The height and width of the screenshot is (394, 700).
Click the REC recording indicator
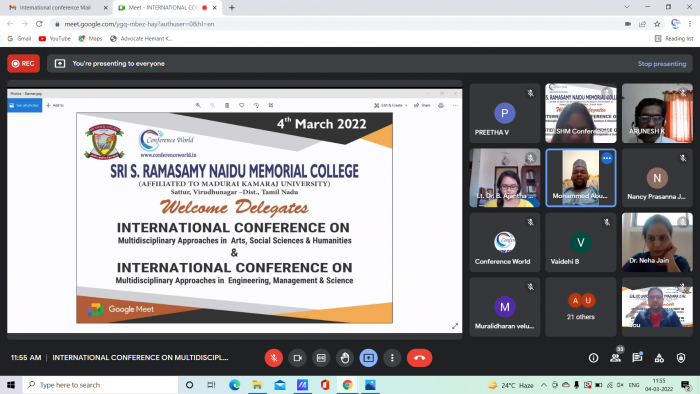pos(23,63)
